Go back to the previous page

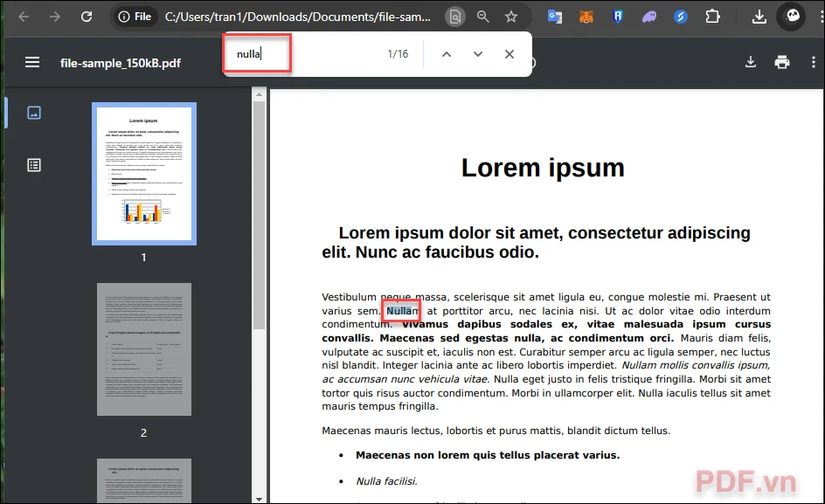coord(24,17)
